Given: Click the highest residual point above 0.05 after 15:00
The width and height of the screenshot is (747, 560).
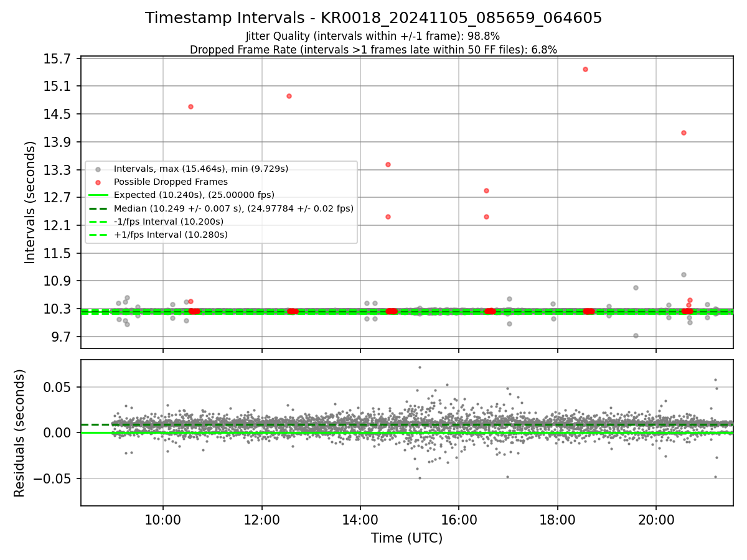Looking at the screenshot, I should [x=420, y=367].
